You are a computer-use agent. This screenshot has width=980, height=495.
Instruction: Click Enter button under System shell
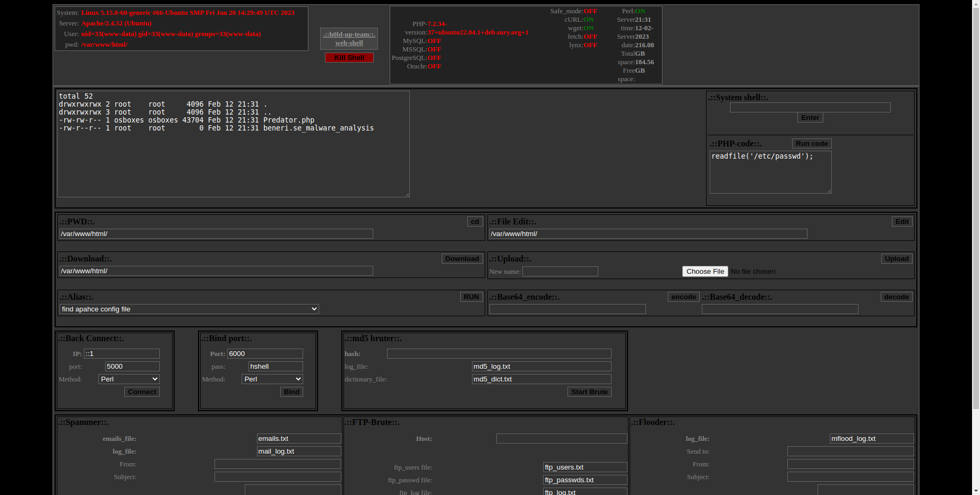(810, 118)
